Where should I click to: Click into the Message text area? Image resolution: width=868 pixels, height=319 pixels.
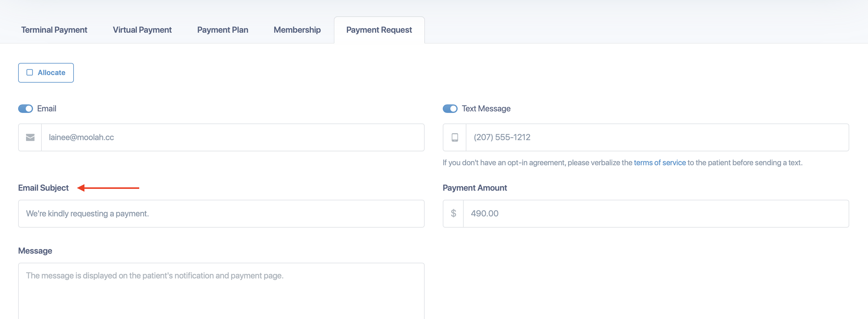221,291
